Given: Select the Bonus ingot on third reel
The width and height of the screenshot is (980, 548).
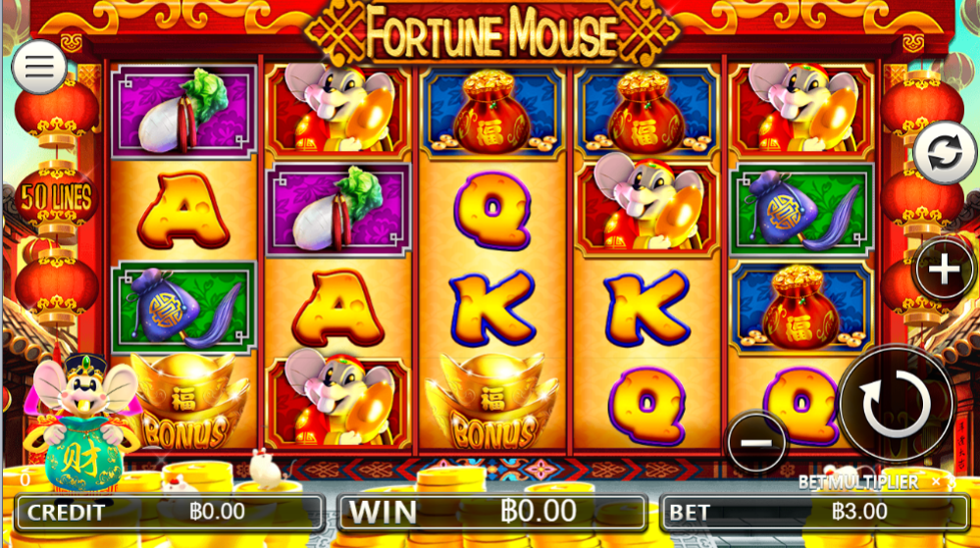Looking at the screenshot, I should (491, 402).
